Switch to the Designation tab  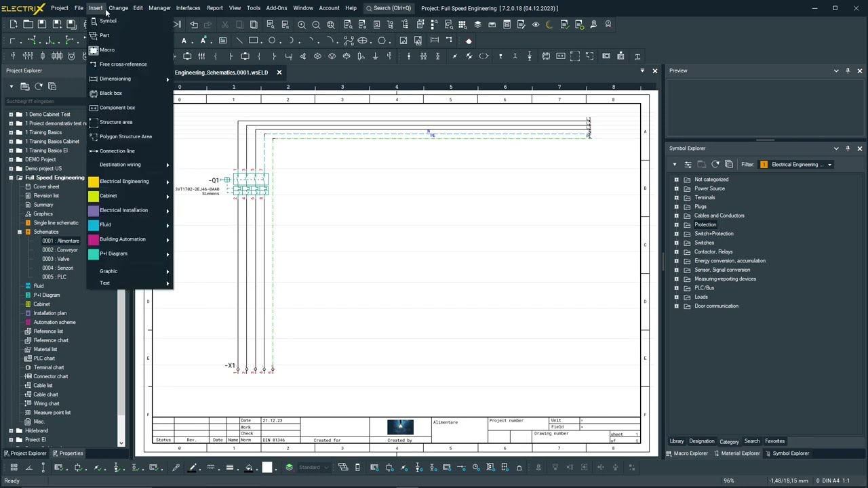coord(702,441)
